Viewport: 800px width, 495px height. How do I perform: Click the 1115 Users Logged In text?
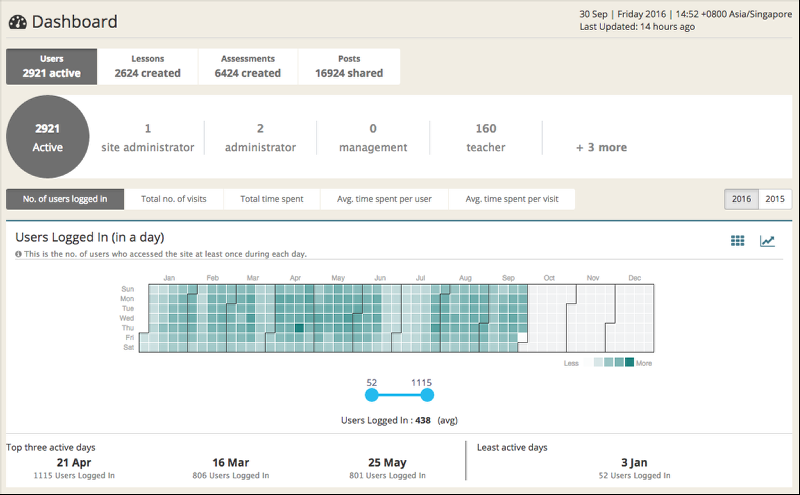[74, 476]
